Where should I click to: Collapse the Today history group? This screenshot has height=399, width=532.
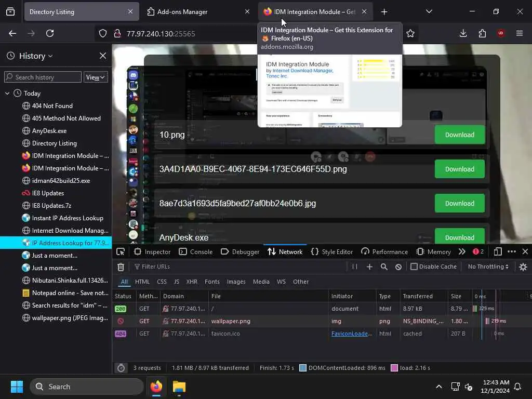tap(7, 94)
